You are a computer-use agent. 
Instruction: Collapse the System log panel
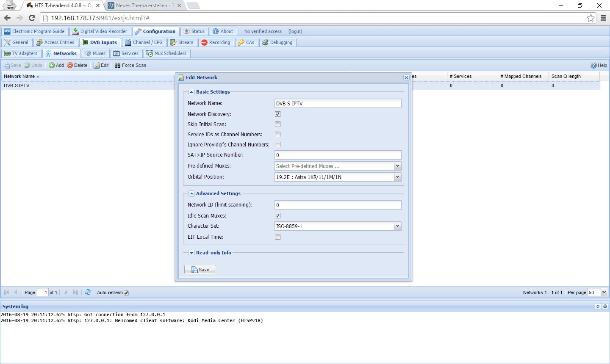pyautogui.click(x=598, y=306)
